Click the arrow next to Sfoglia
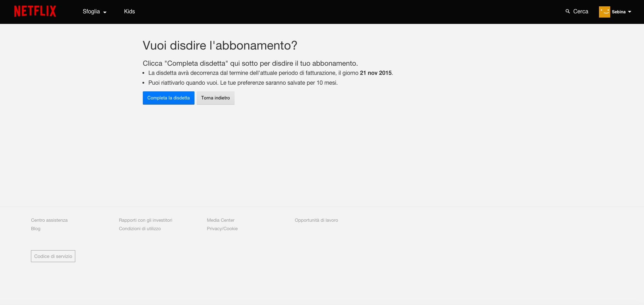This screenshot has height=305, width=644. pyautogui.click(x=105, y=12)
